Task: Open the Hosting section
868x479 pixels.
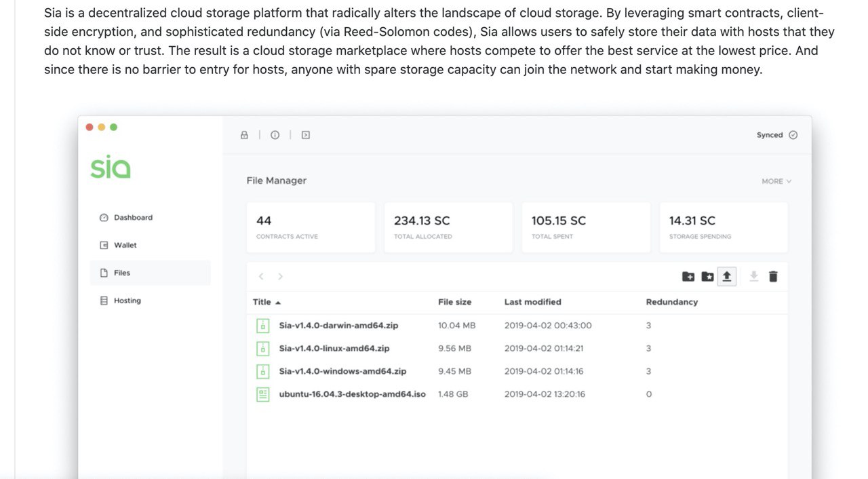Action: pyautogui.click(x=127, y=301)
